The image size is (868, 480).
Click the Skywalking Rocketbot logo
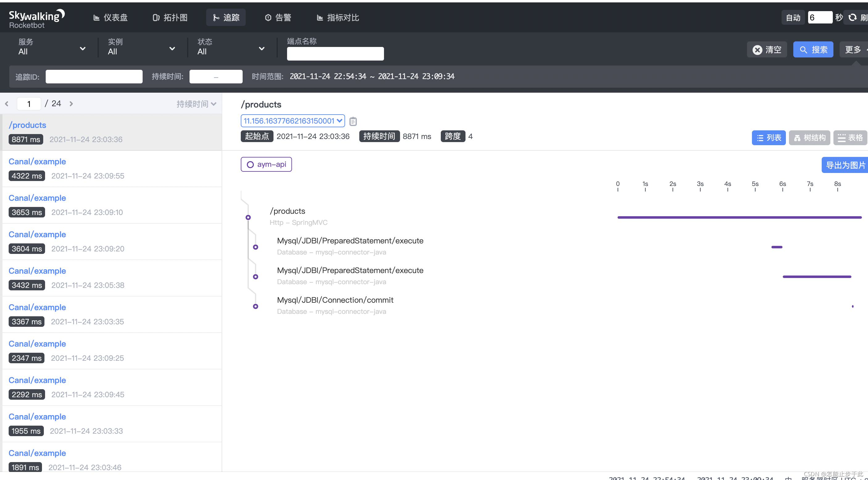pyautogui.click(x=37, y=19)
